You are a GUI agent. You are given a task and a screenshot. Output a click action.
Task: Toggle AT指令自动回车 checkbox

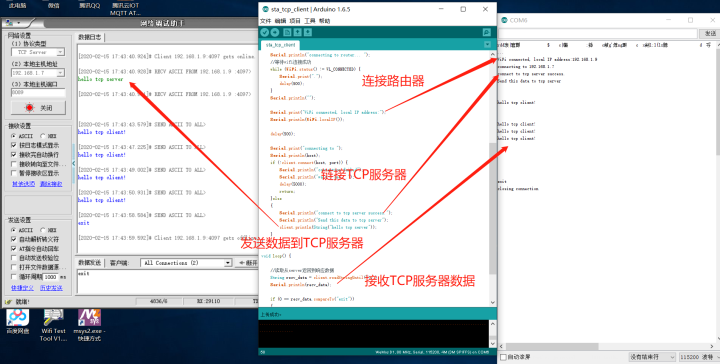click(x=14, y=248)
